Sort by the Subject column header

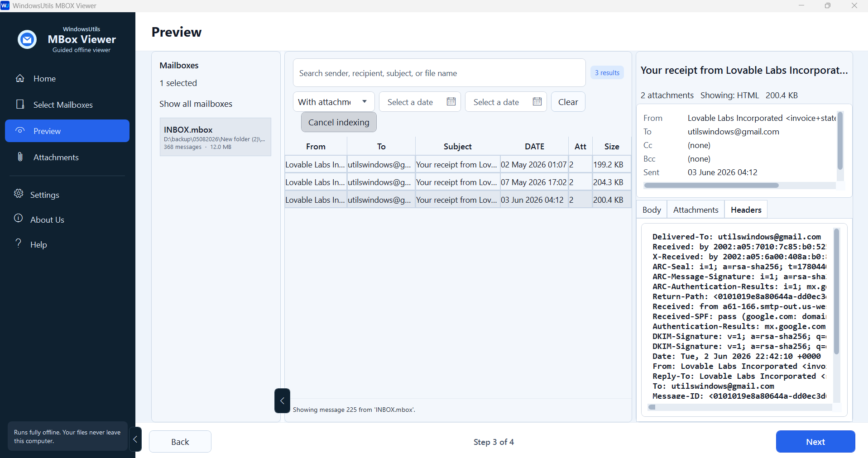pos(457,146)
